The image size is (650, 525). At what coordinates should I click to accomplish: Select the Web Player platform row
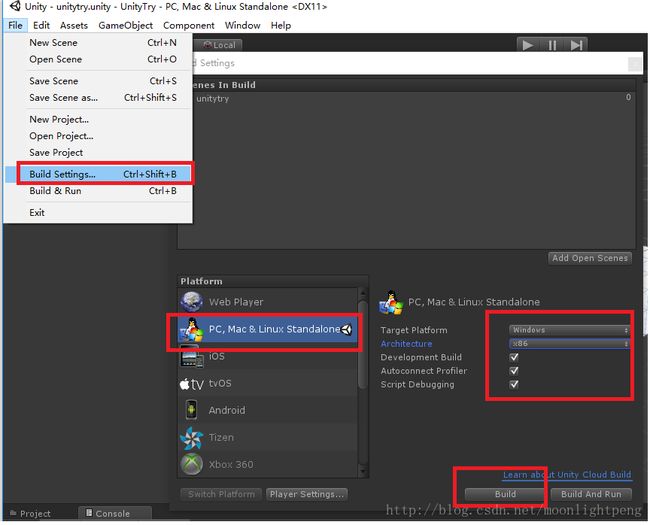pos(268,302)
